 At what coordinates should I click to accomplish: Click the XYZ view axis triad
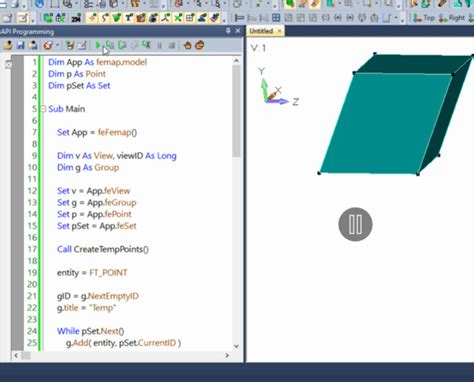coord(278,88)
